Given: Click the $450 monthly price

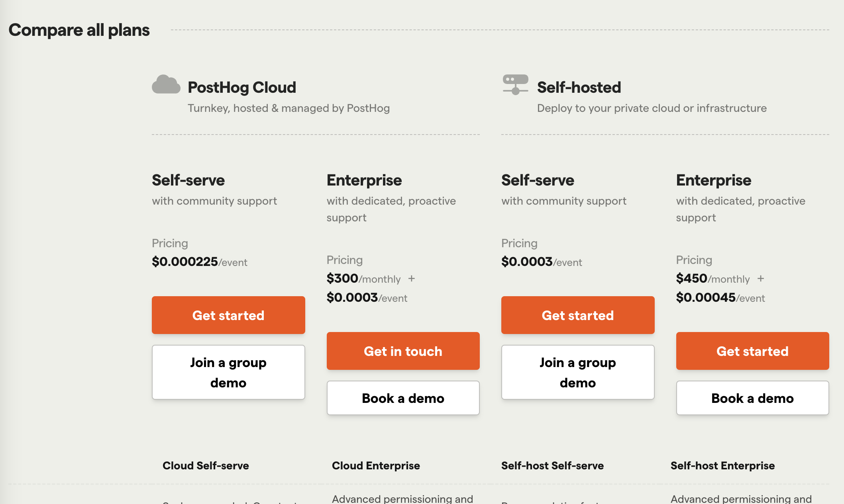Looking at the screenshot, I should pos(692,278).
